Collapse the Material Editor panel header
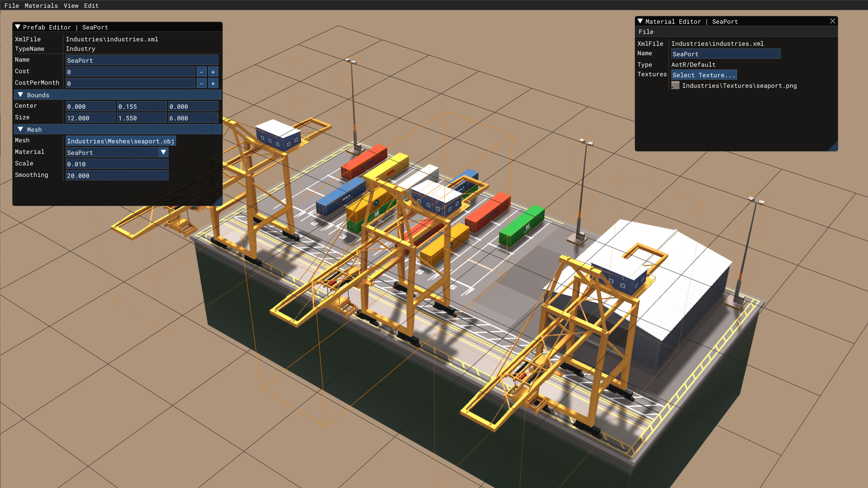 click(640, 21)
